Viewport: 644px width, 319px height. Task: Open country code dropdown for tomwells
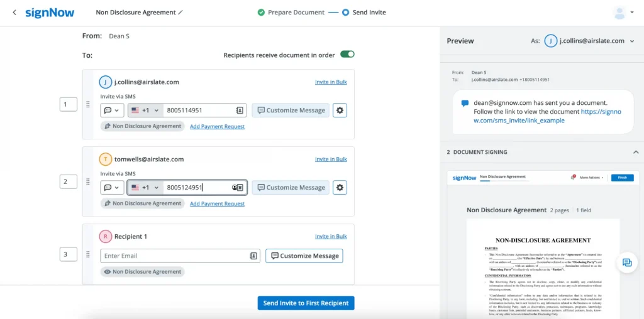click(145, 188)
